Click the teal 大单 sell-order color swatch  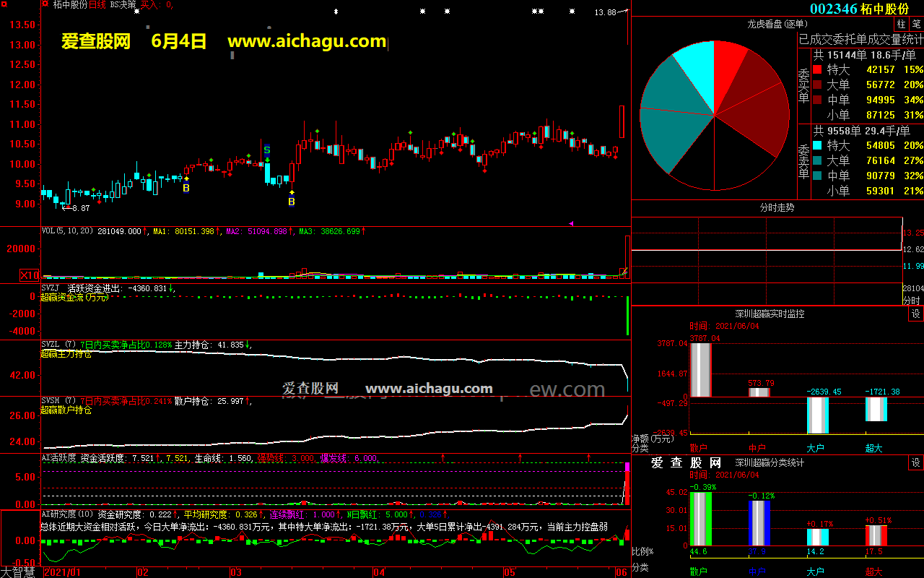(x=817, y=160)
